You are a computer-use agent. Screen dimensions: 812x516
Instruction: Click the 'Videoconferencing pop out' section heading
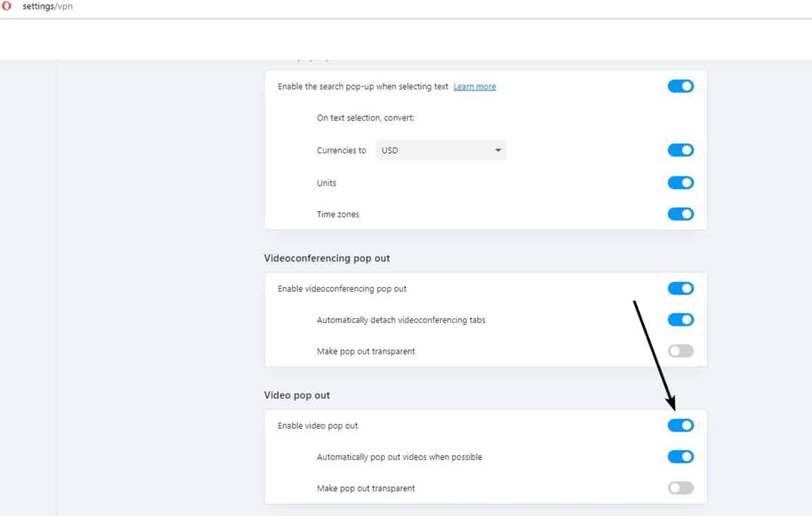pos(327,259)
